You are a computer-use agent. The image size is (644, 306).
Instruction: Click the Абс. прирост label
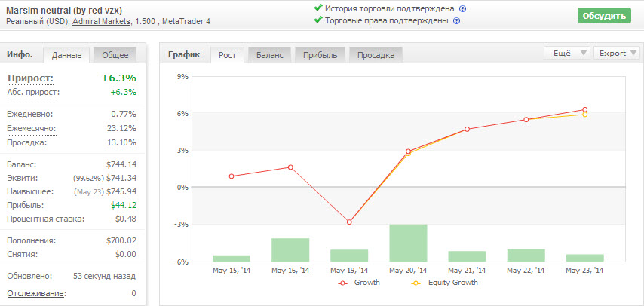[33, 92]
